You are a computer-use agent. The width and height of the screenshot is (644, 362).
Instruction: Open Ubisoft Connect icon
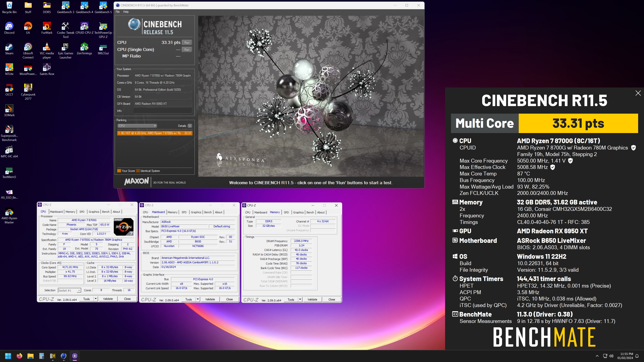pos(28,51)
